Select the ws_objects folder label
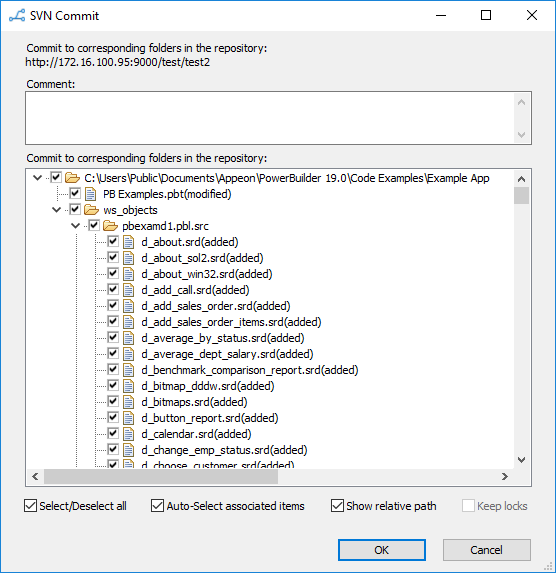Image resolution: width=556 pixels, height=573 pixels. coord(131,210)
